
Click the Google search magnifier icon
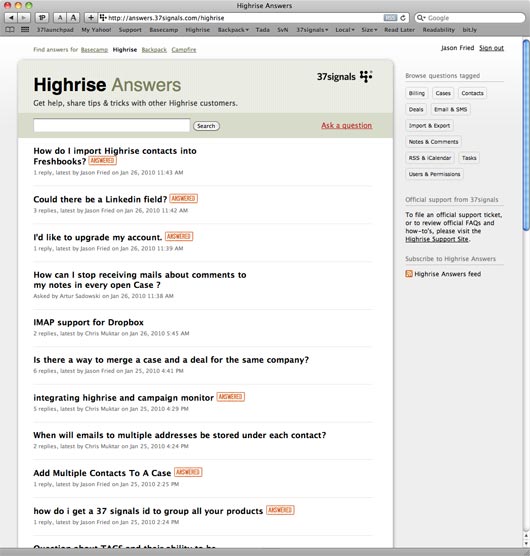click(x=420, y=18)
